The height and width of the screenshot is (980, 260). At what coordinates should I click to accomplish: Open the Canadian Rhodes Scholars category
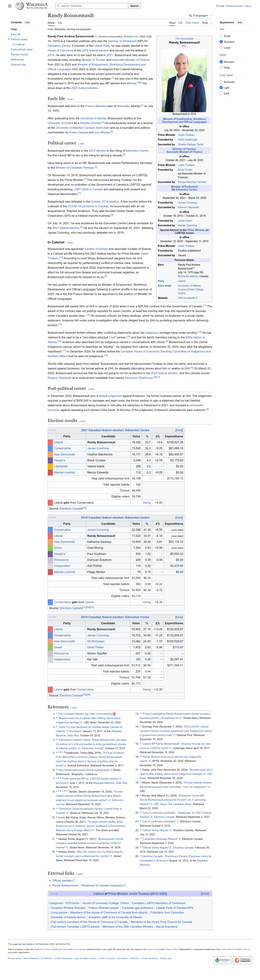pyautogui.click(x=68, y=908)
